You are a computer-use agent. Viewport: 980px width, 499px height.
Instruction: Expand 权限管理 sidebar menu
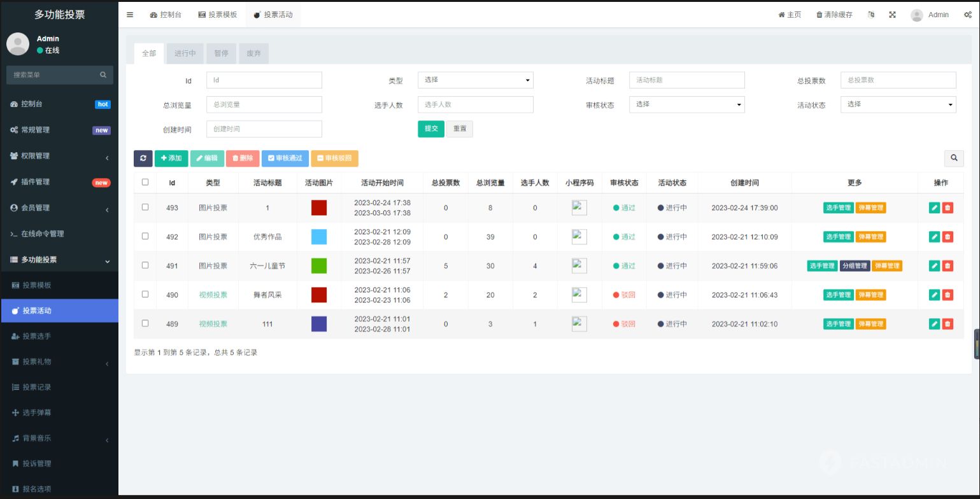pos(59,156)
